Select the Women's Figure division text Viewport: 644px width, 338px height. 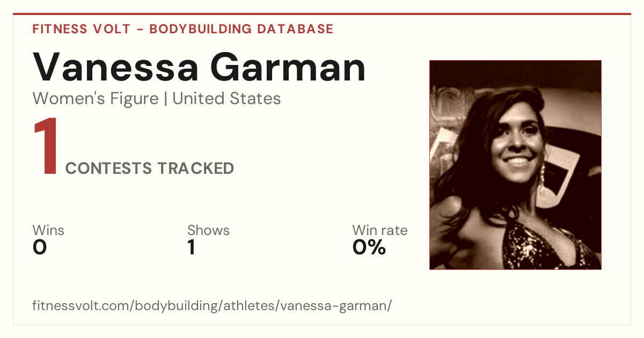[x=96, y=99]
